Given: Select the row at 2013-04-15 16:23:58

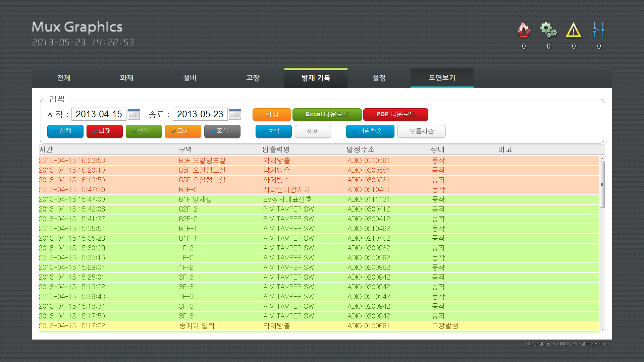Looking at the screenshot, I should [x=319, y=161].
